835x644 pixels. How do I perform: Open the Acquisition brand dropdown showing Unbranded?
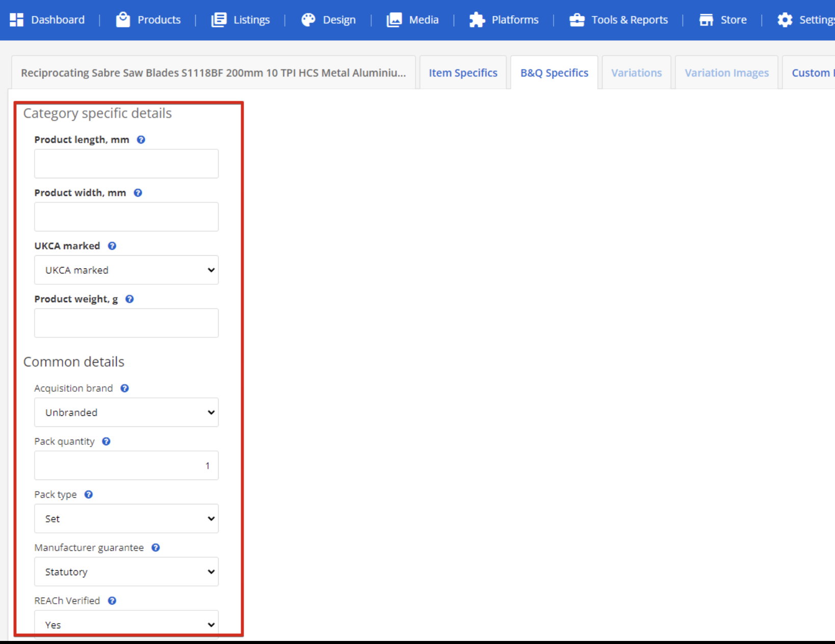[126, 412]
